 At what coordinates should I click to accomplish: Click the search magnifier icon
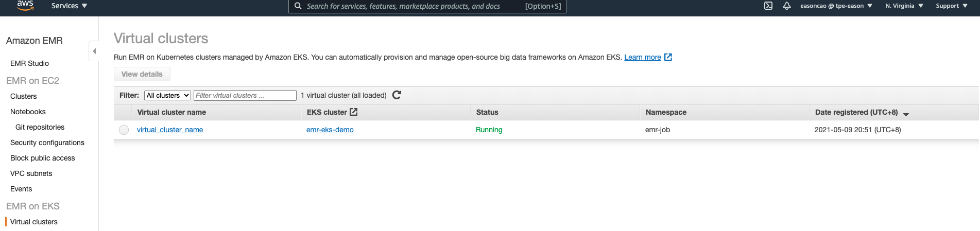[298, 6]
